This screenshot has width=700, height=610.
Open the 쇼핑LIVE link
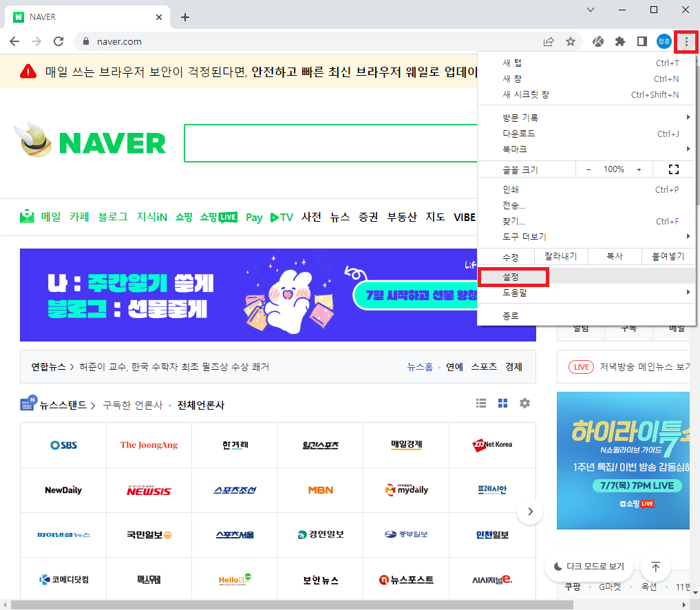(x=219, y=217)
